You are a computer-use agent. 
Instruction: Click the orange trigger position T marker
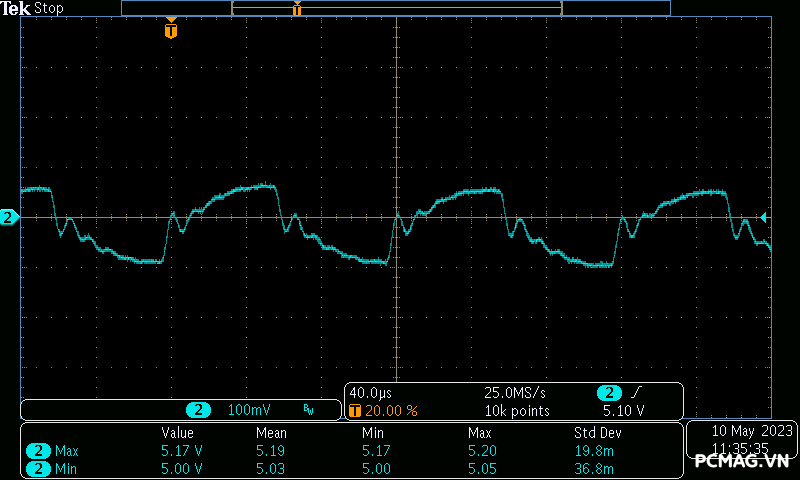pyautogui.click(x=171, y=30)
